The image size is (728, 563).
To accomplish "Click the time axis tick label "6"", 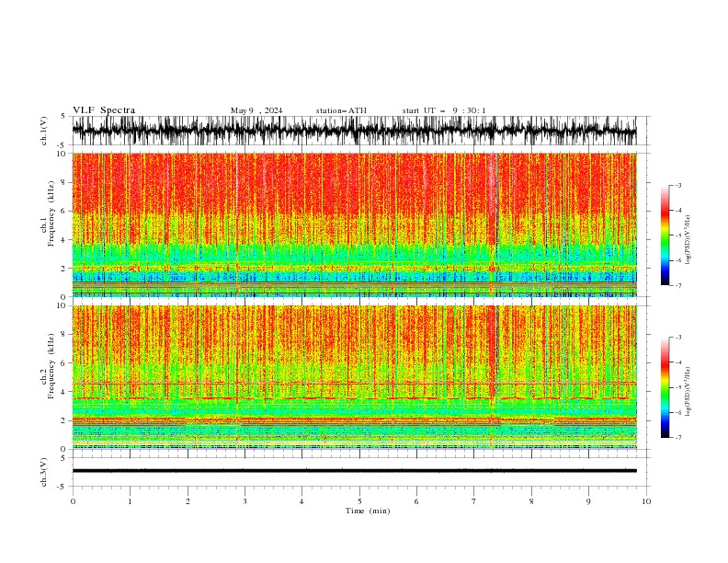I will point(416,501).
